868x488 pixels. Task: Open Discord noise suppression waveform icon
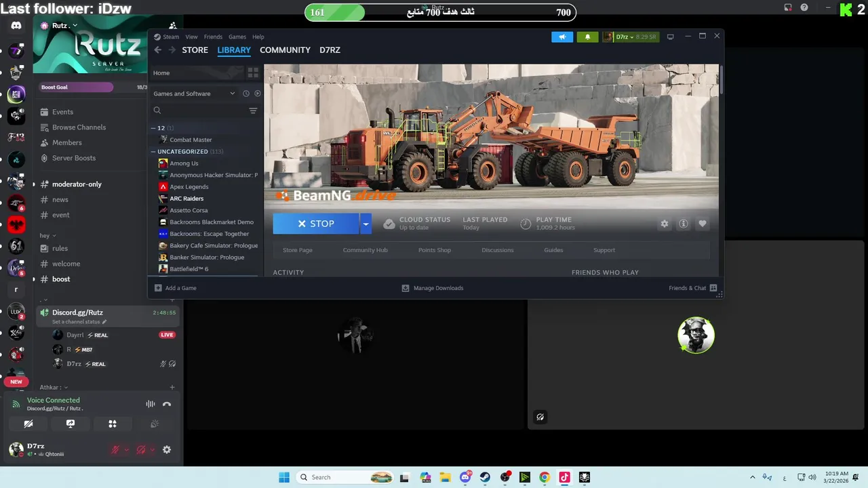pyautogui.click(x=151, y=404)
